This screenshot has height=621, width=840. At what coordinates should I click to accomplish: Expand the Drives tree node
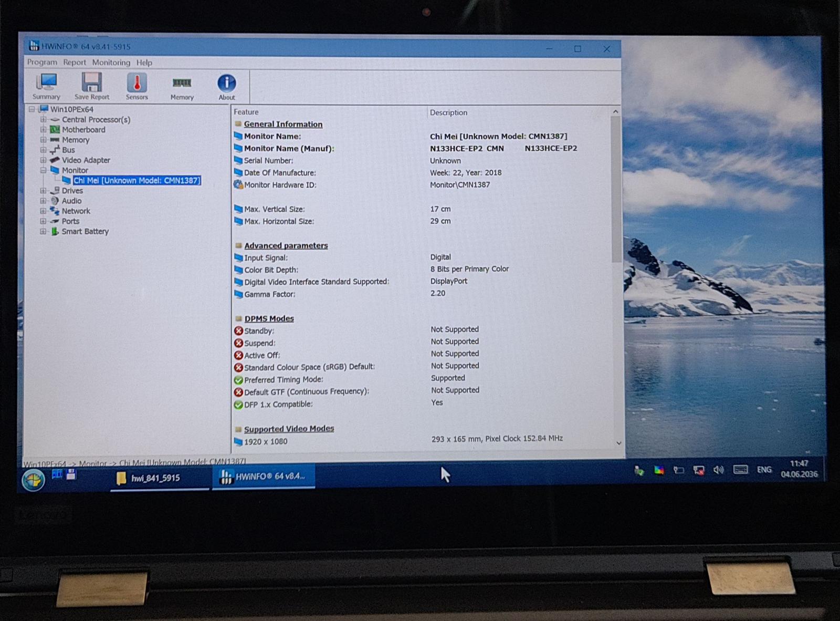pyautogui.click(x=44, y=191)
